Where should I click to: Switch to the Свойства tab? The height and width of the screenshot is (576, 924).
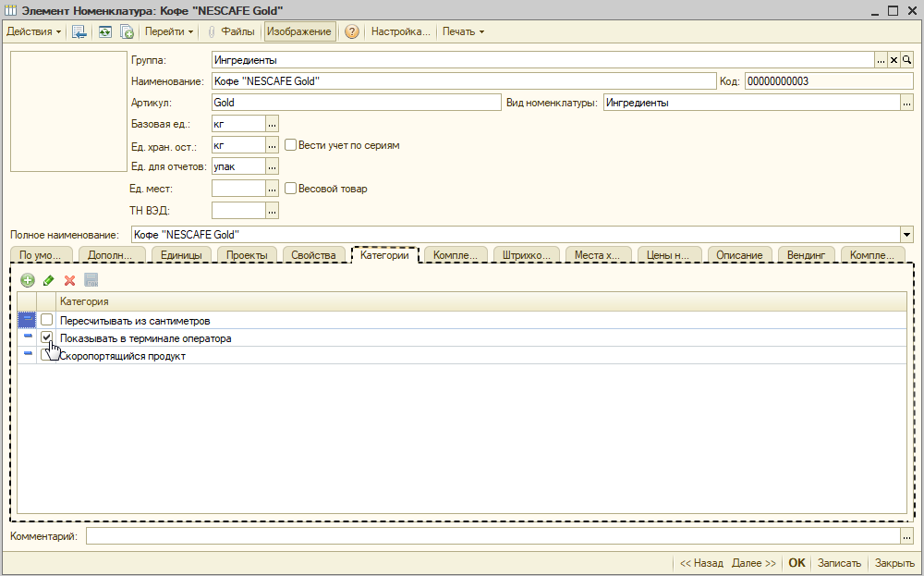(x=313, y=255)
